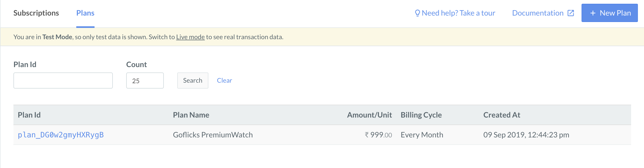The height and width of the screenshot is (168, 644).
Task: Click the Search button
Action: click(193, 81)
